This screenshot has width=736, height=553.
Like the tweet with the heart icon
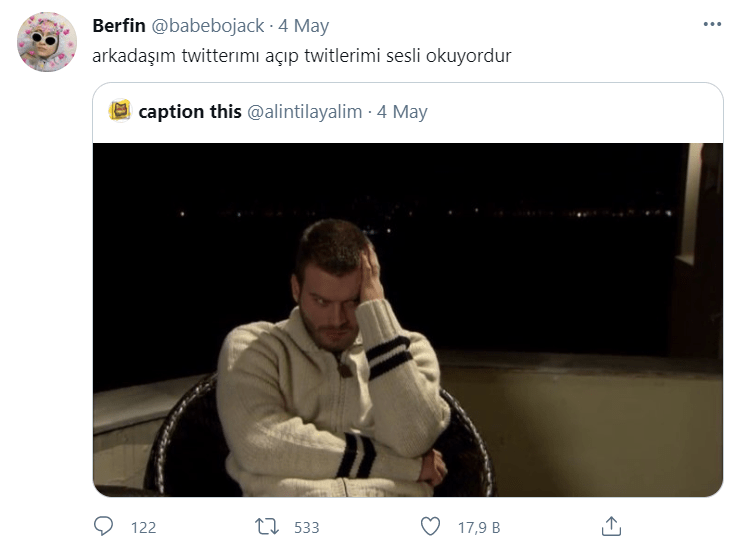(x=430, y=526)
